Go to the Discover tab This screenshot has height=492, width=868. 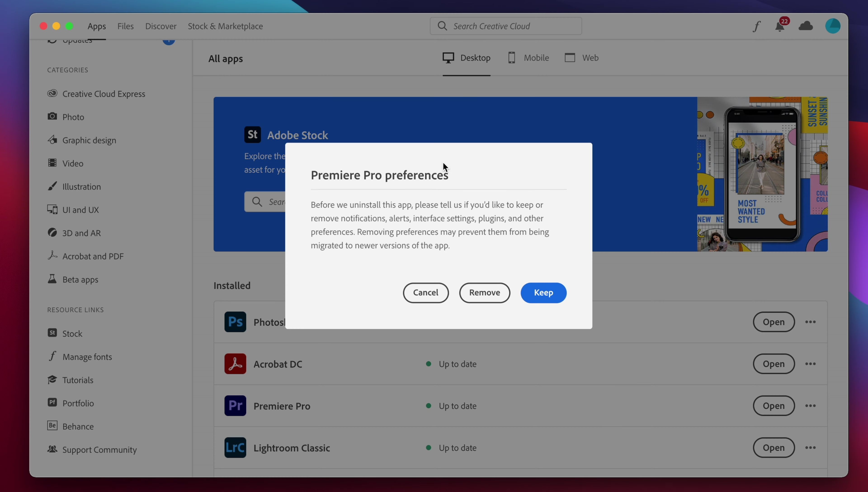tap(161, 26)
